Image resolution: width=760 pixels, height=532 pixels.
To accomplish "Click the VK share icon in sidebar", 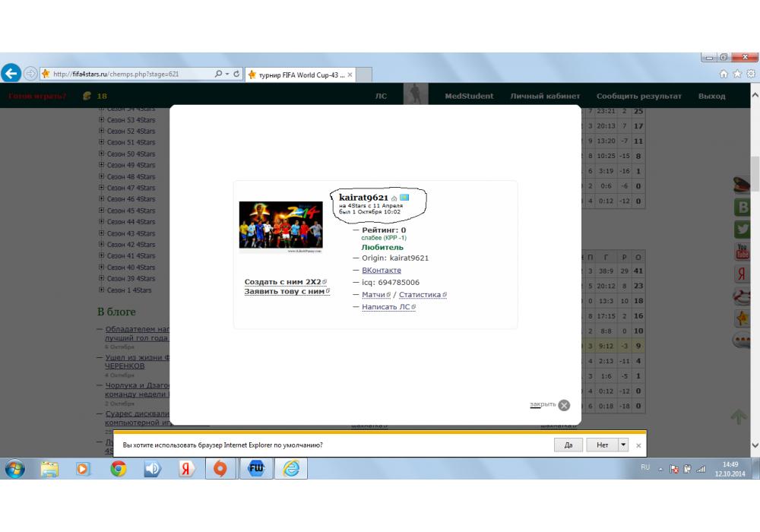I will 743,207.
